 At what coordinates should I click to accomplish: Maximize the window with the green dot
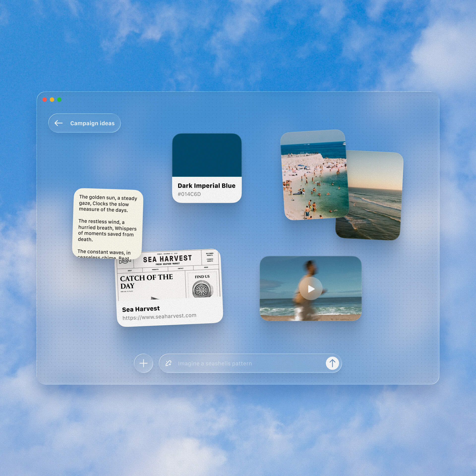point(59,100)
